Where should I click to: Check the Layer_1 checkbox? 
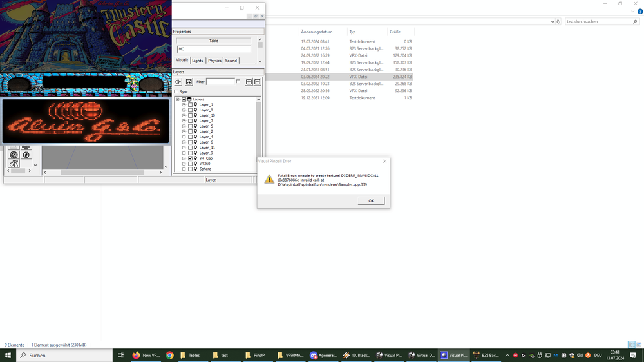pyautogui.click(x=190, y=105)
